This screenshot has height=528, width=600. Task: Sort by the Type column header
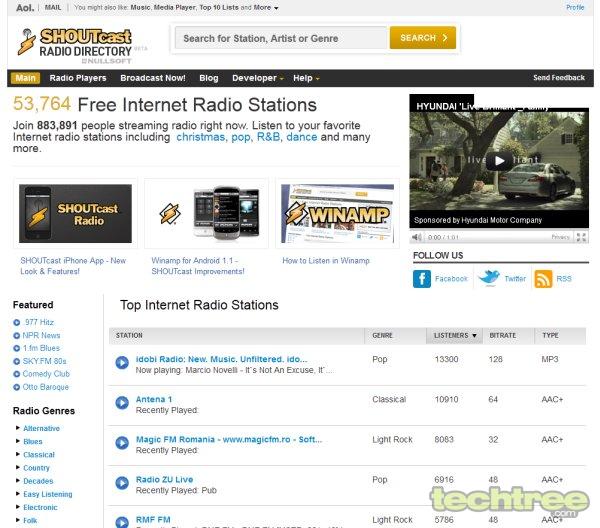(560, 336)
